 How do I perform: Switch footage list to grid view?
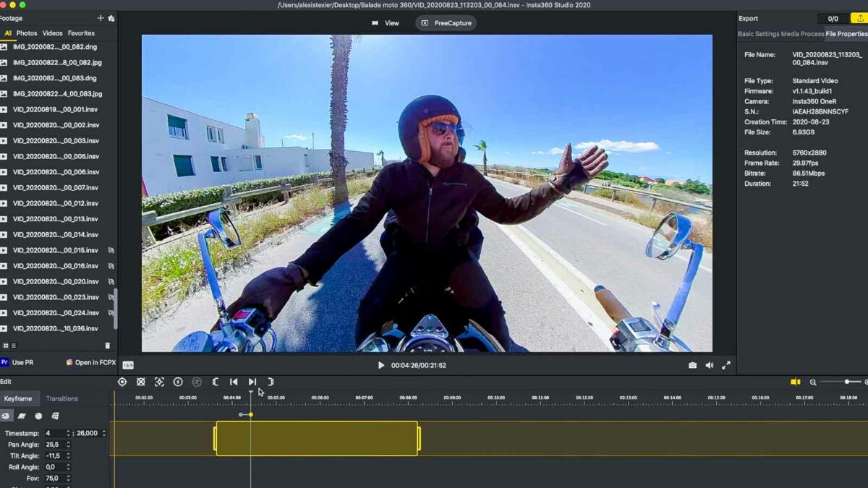(5, 345)
